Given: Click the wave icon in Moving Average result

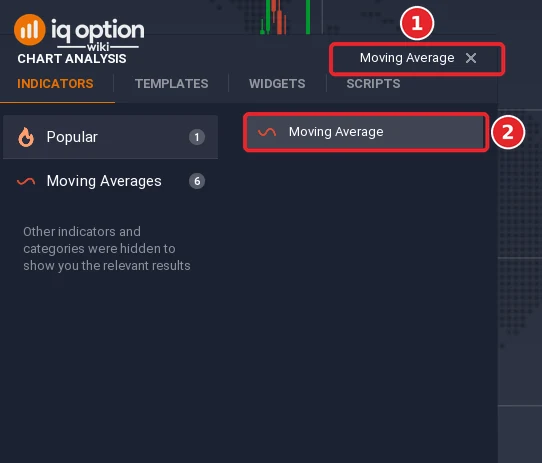Looking at the screenshot, I should click(267, 132).
